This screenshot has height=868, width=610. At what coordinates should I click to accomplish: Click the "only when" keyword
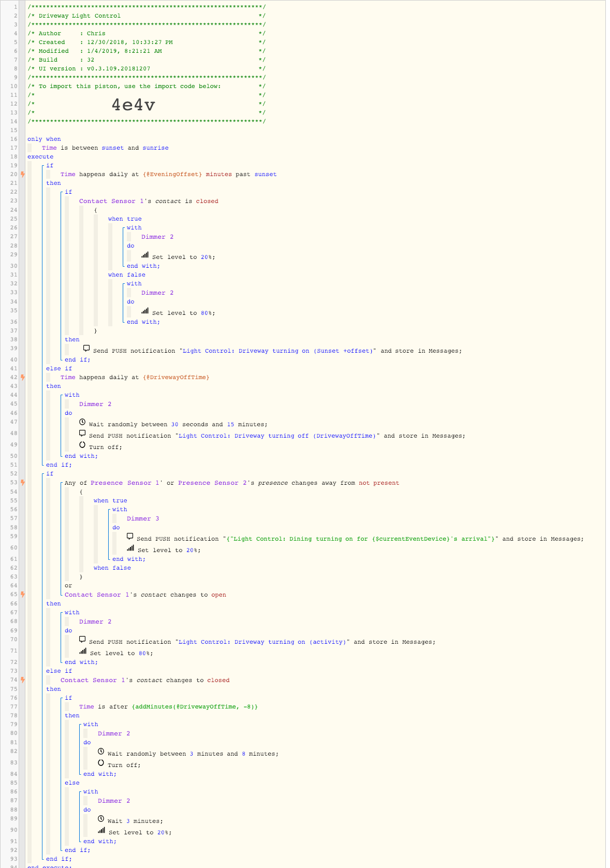pyautogui.click(x=44, y=139)
